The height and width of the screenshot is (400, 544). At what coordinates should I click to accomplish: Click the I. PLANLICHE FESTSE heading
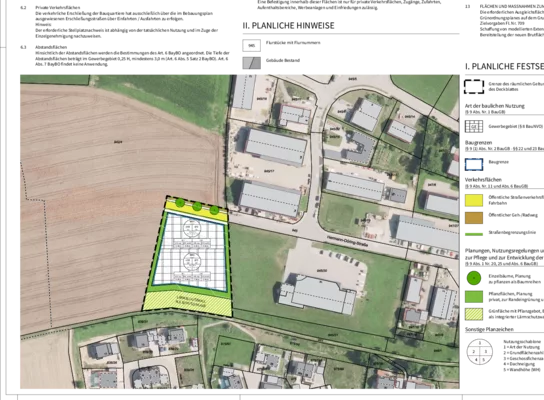[504, 66]
